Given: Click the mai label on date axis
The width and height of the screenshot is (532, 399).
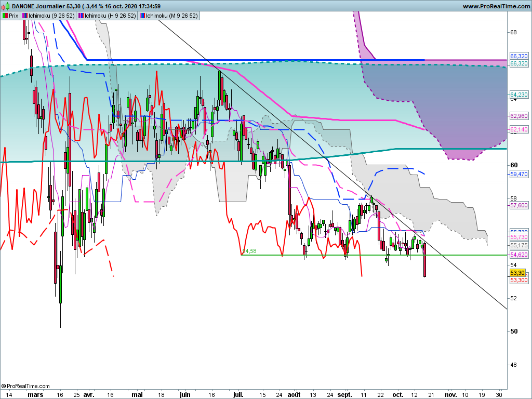Looking at the screenshot, I should tap(137, 395).
